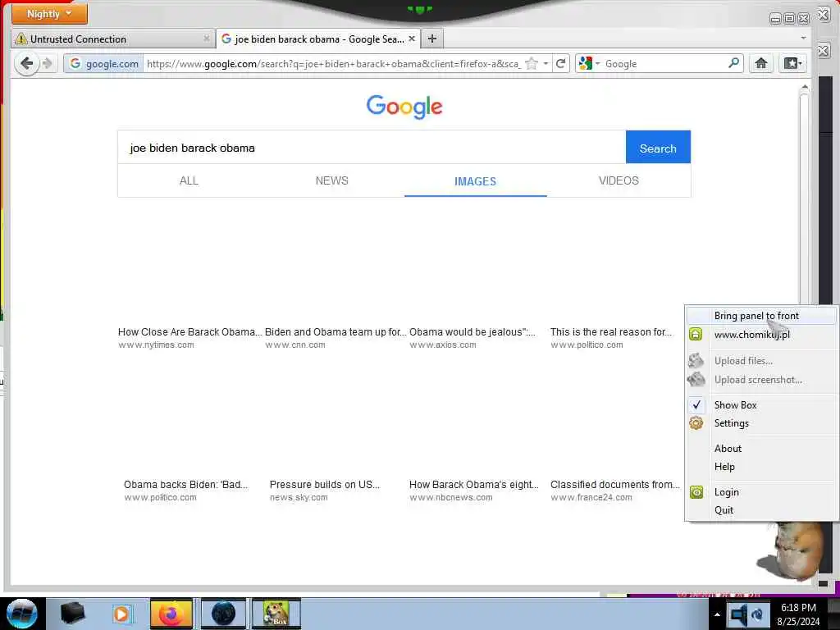The image size is (840, 630).
Task: Close the Untrusted Connection tab
Action: [206, 39]
